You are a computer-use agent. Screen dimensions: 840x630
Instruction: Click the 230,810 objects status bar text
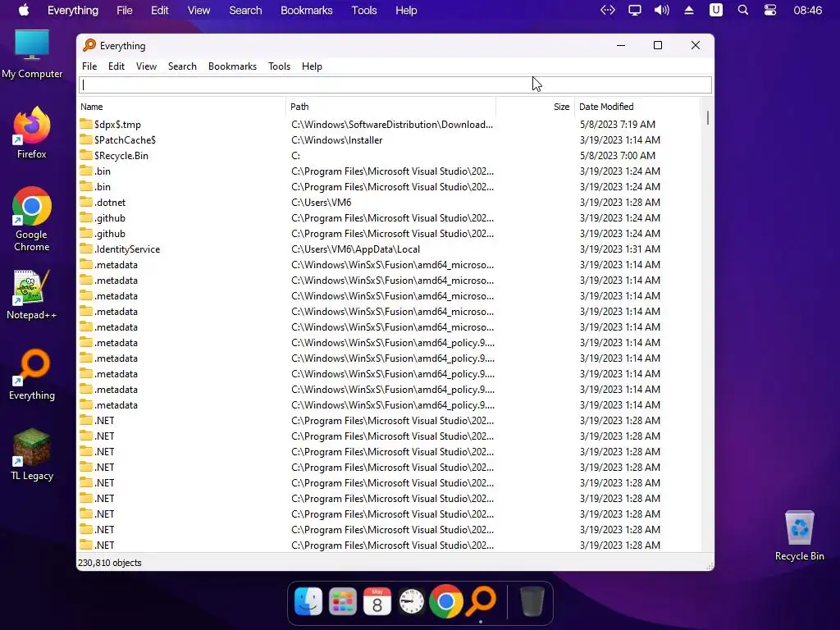pos(110,563)
